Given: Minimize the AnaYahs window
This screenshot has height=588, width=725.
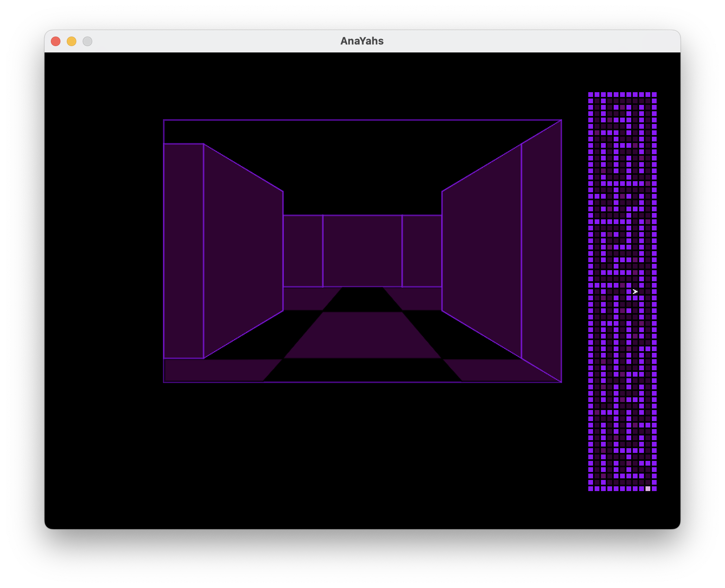Looking at the screenshot, I should coord(72,41).
